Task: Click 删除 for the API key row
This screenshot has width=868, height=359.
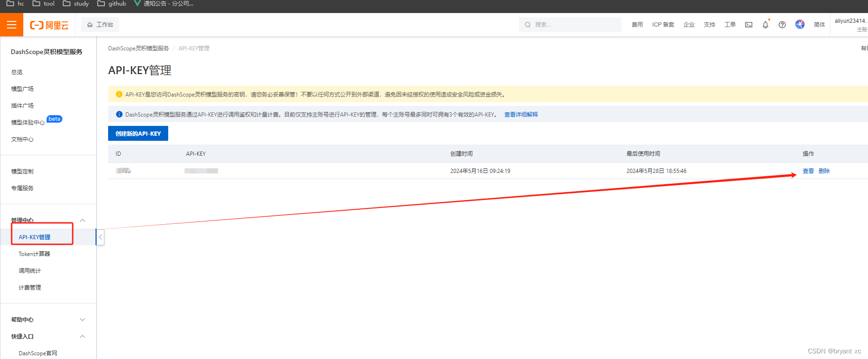Action: (824, 171)
